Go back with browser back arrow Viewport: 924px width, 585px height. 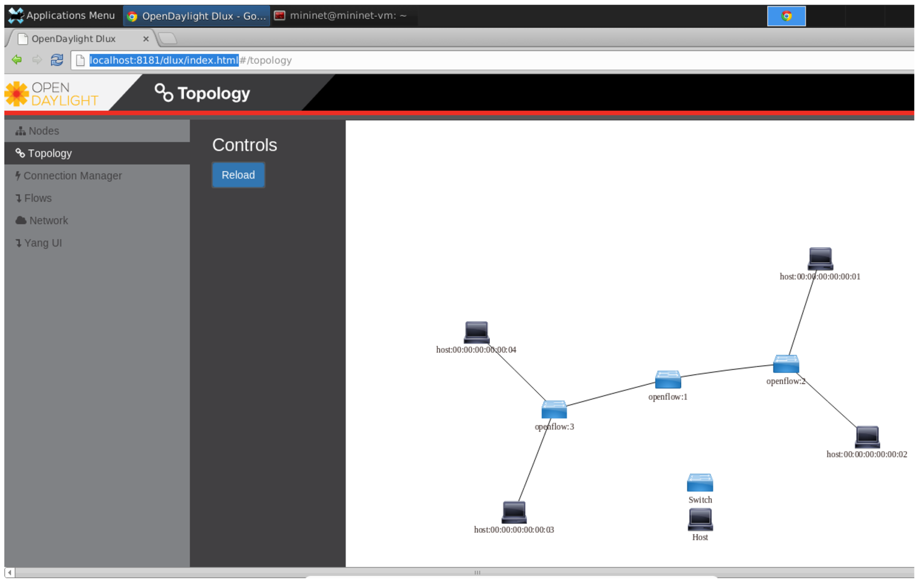coord(17,60)
